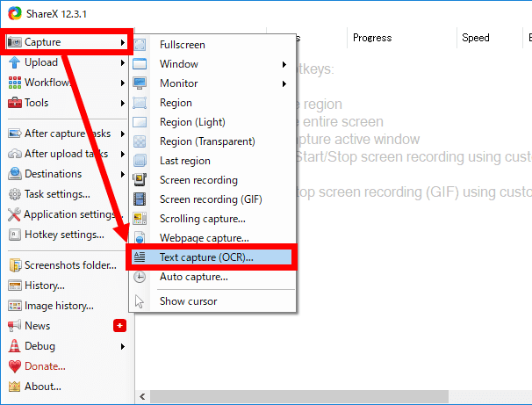
Task: Click the Image history thumbnails icon
Action: click(x=15, y=306)
